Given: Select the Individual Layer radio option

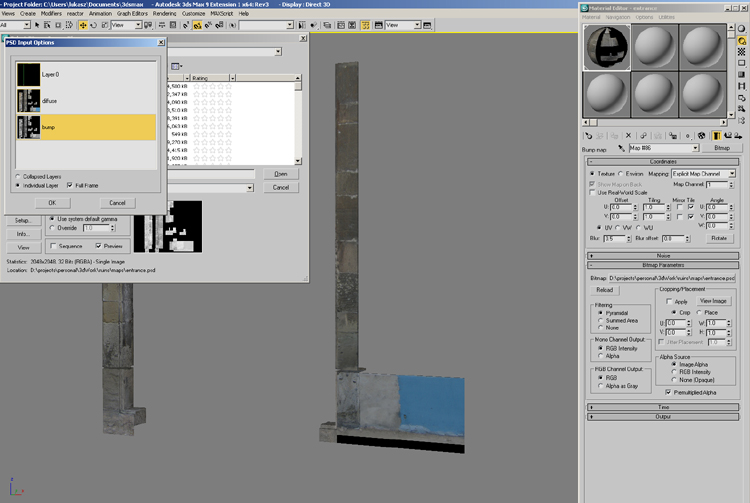Looking at the screenshot, I should point(19,185).
